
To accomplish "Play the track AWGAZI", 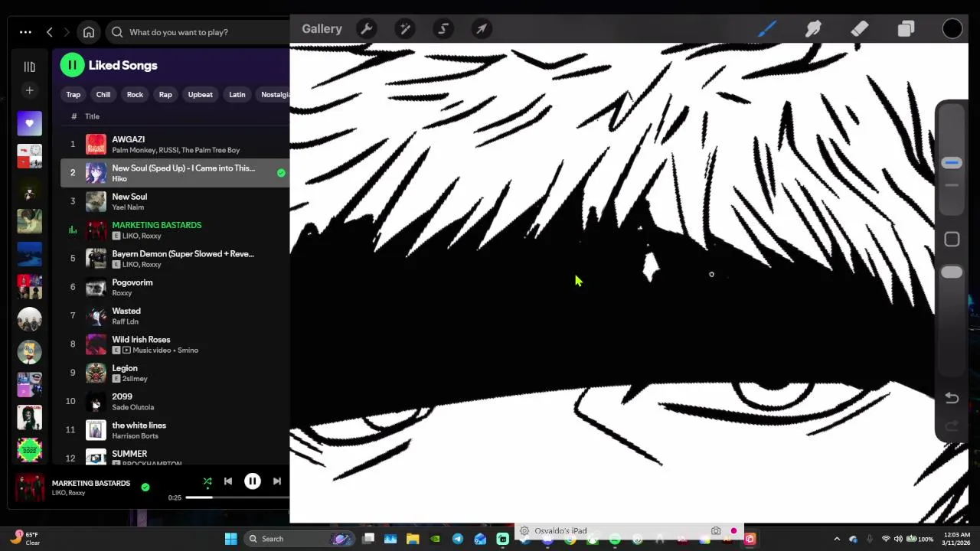I will point(175,144).
